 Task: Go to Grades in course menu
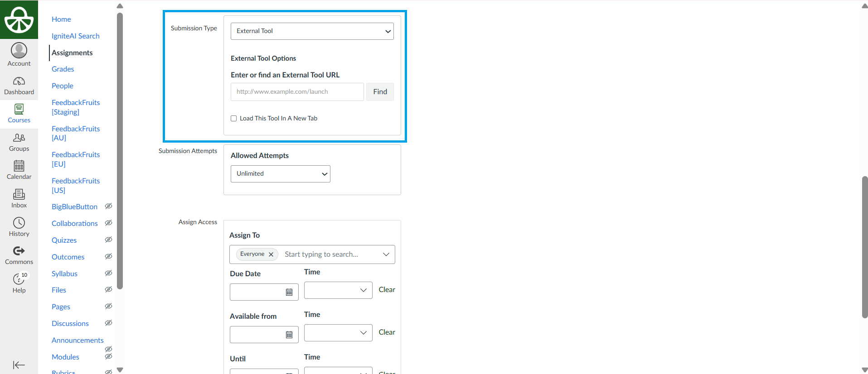tap(63, 69)
